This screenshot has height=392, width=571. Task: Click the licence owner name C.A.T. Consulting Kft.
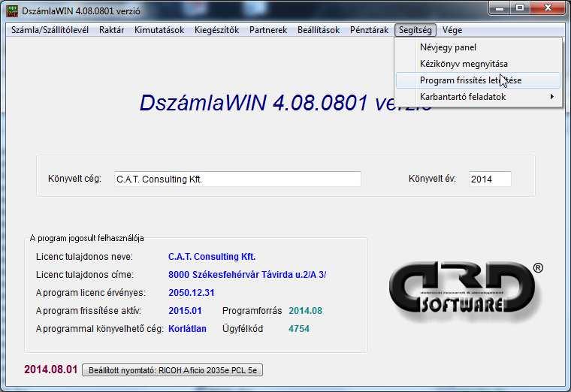tap(212, 257)
